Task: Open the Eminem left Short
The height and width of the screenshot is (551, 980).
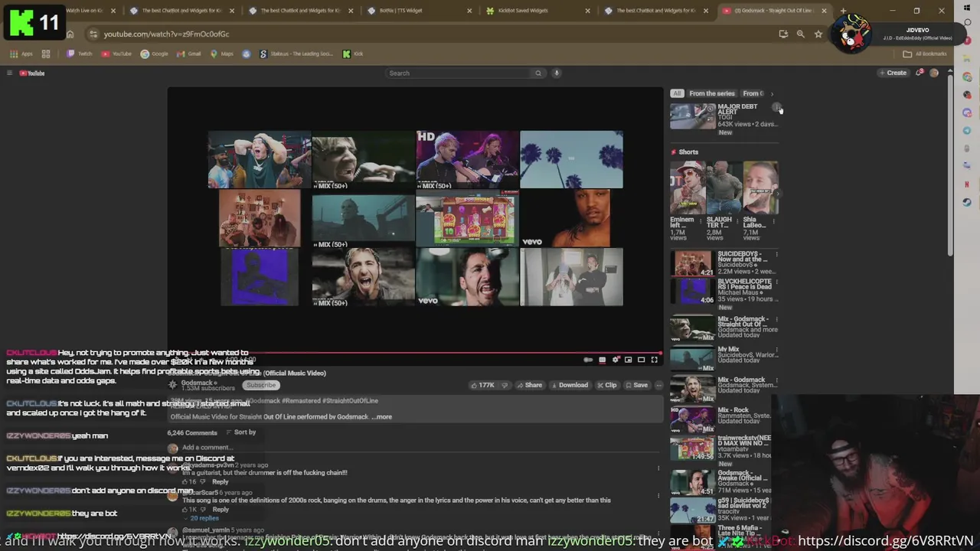Action: [688, 187]
